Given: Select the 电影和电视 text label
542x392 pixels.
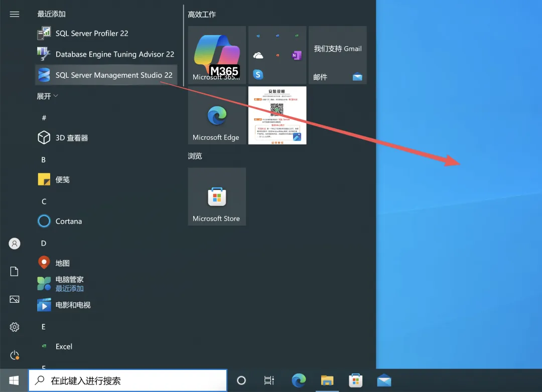Looking at the screenshot, I should (73, 305).
